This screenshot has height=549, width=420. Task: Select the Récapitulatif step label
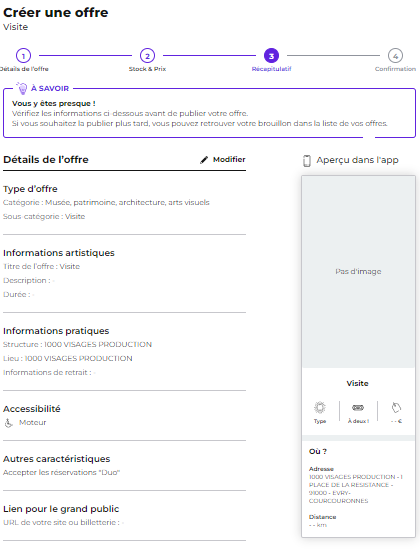click(271, 69)
